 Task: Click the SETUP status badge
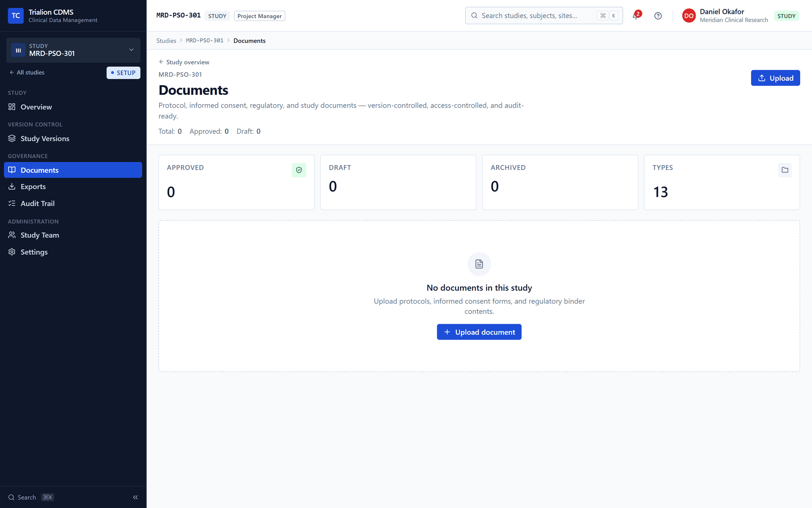pos(123,73)
